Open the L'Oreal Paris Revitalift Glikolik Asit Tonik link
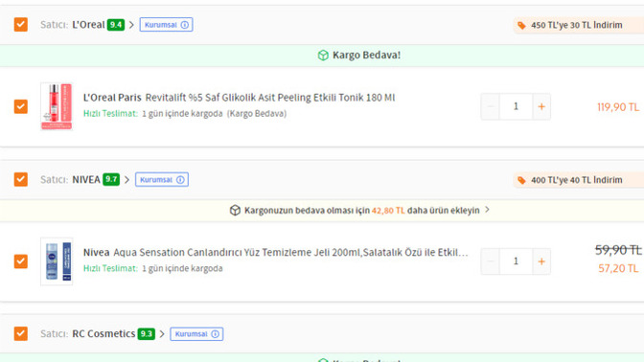 click(x=239, y=98)
